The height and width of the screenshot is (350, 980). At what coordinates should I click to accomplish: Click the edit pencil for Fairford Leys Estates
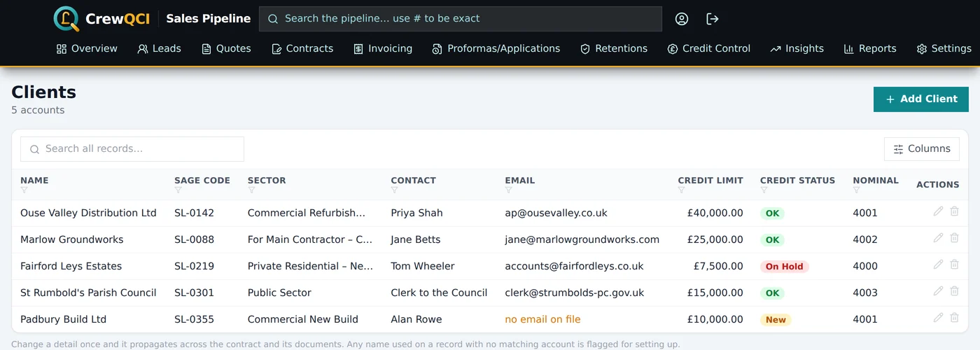[x=938, y=265]
